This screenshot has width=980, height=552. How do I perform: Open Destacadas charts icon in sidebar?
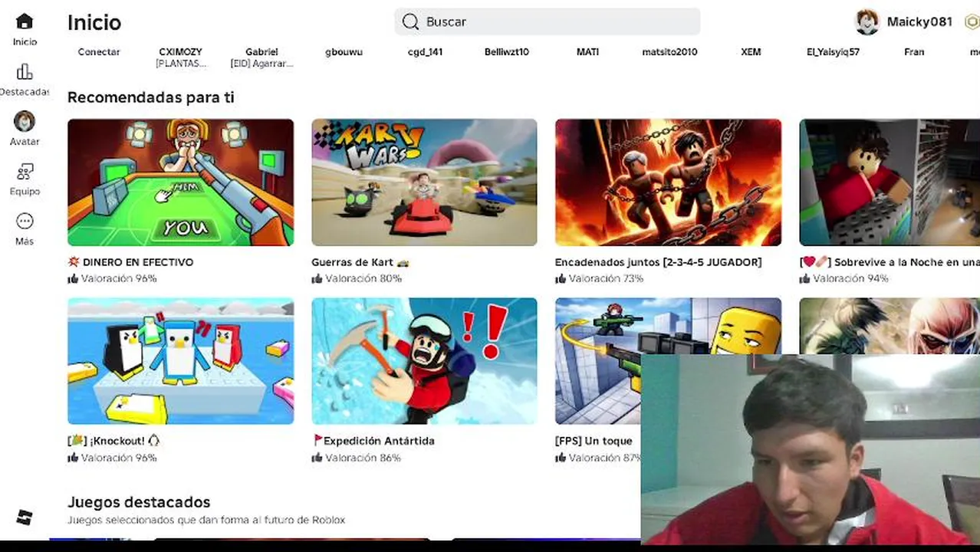point(25,72)
